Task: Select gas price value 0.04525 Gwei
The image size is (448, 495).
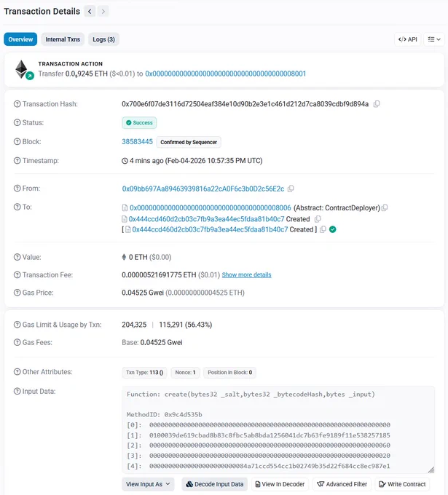Action: (143, 293)
